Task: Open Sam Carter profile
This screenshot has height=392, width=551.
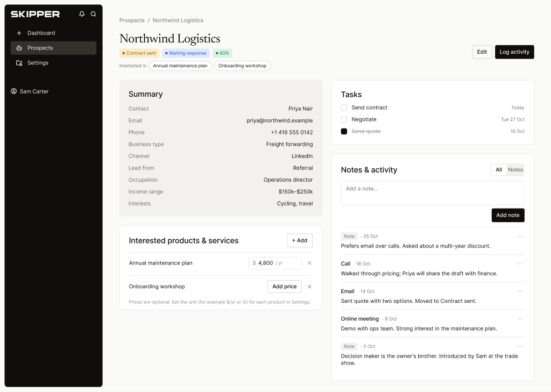Action: pyautogui.click(x=30, y=91)
